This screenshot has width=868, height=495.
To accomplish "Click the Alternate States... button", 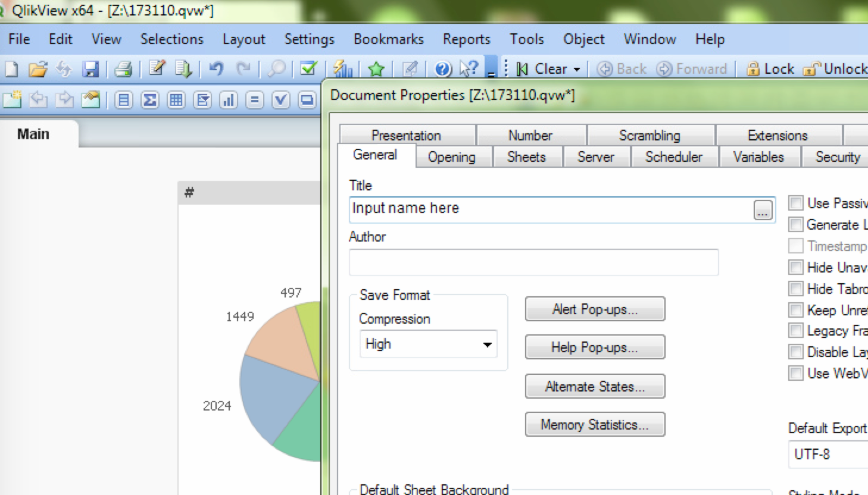I will point(595,386).
